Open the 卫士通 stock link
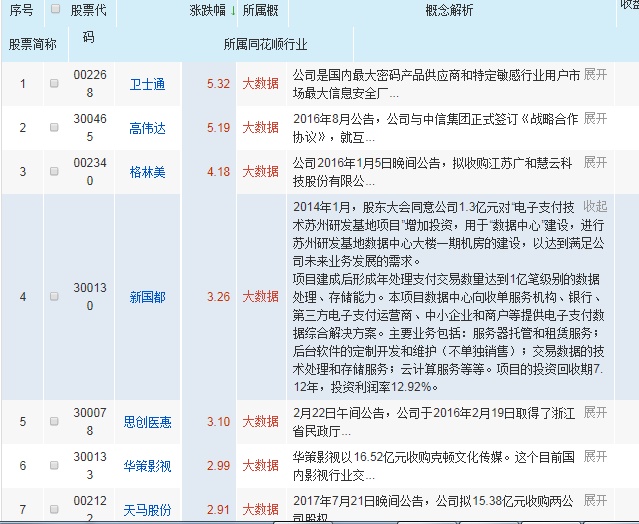This screenshot has width=639, height=524. click(x=148, y=84)
